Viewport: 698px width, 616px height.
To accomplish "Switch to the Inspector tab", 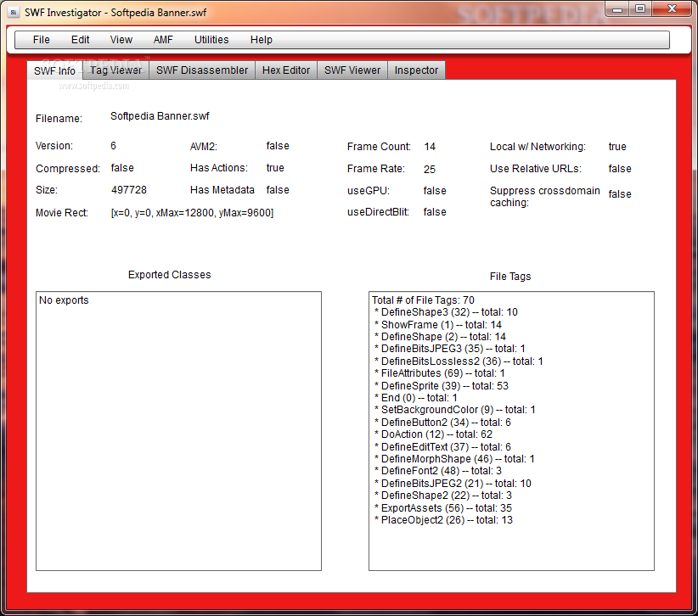I will [416, 70].
